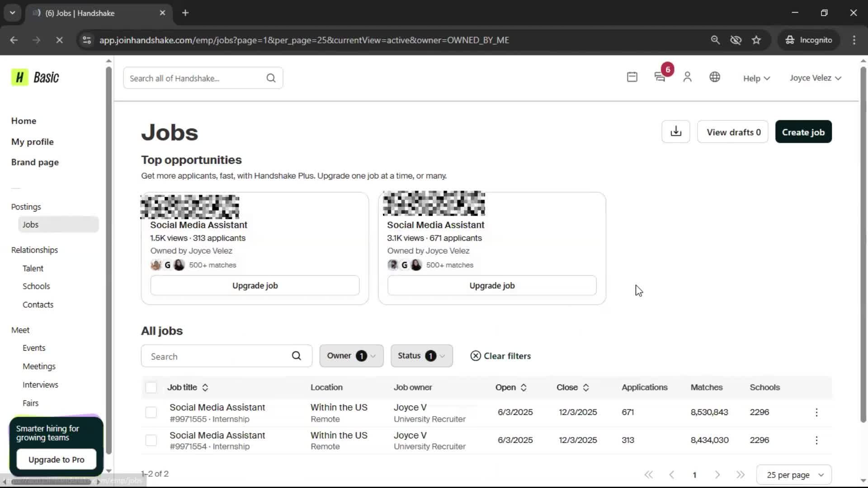
Task: Go back in browser history
Action: point(14,40)
